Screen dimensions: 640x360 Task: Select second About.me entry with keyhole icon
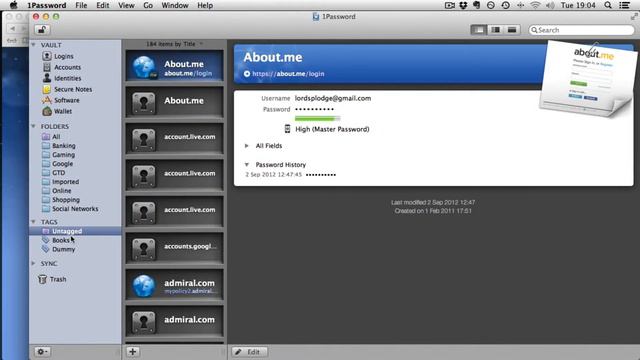click(174, 102)
